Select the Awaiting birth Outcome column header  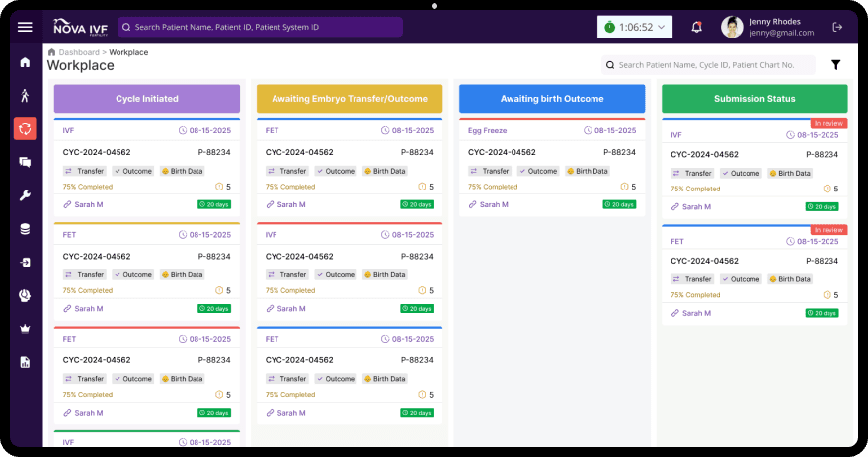pyautogui.click(x=552, y=99)
